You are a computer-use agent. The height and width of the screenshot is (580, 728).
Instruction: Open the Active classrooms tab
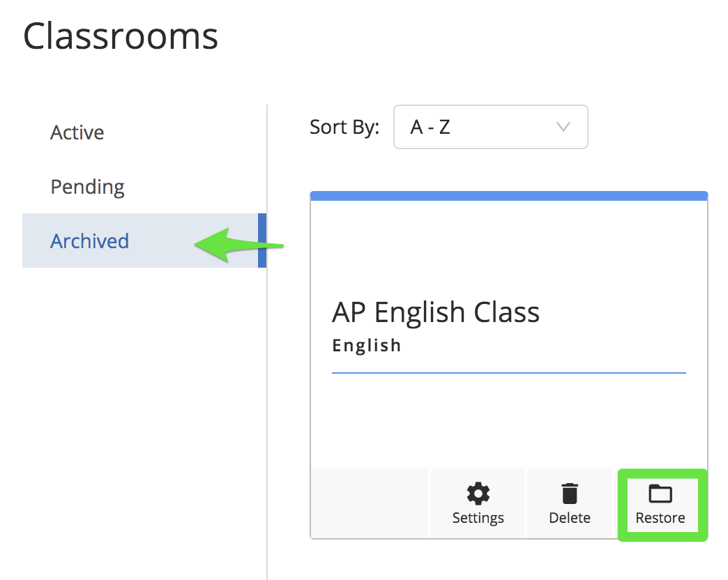click(77, 132)
